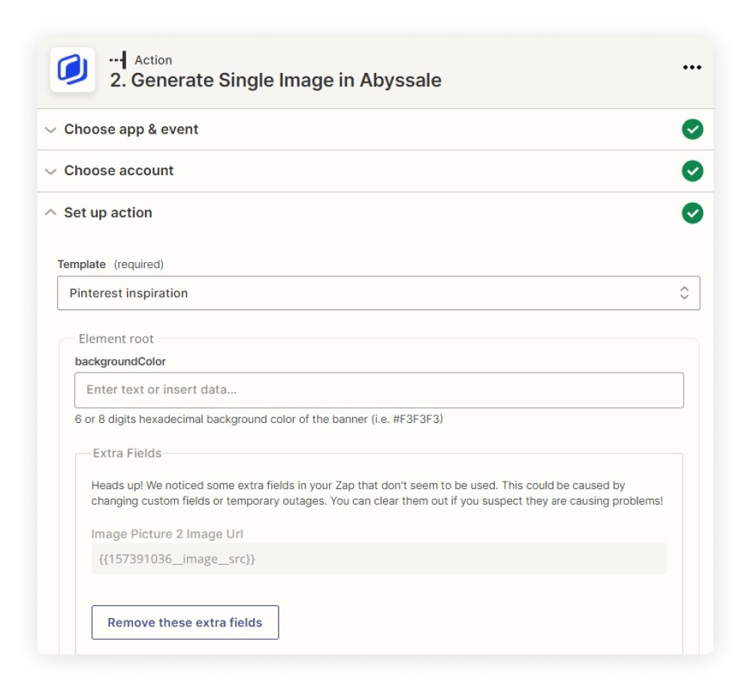Click the Heads up warning message

[x=377, y=493]
